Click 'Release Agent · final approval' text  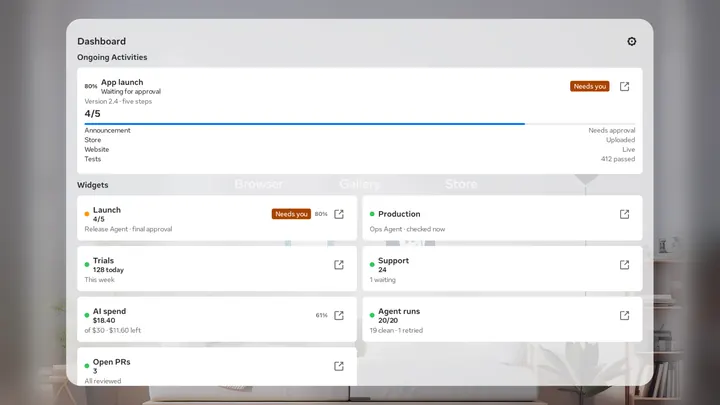pos(128,229)
